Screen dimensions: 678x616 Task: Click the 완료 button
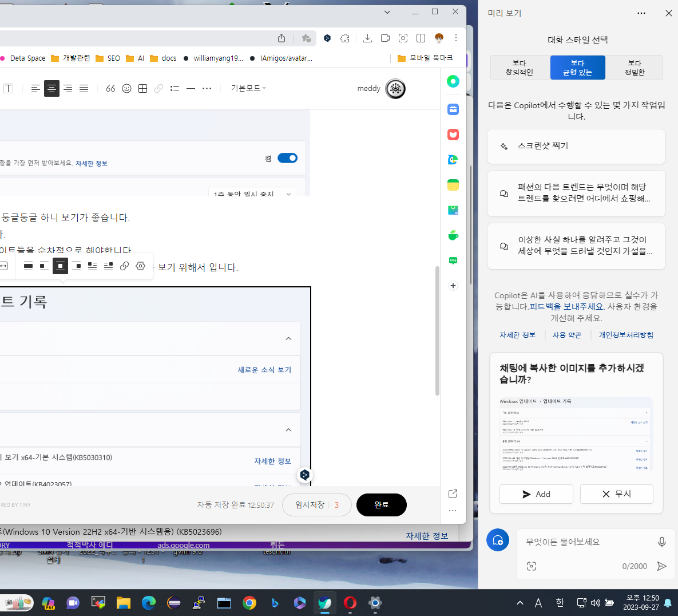click(381, 504)
